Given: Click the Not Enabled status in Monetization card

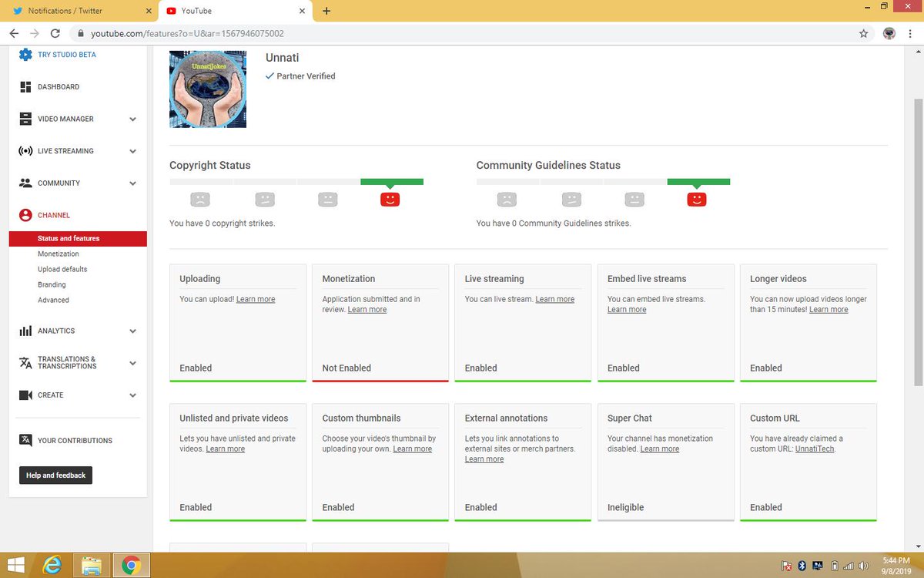Looking at the screenshot, I should [x=346, y=368].
